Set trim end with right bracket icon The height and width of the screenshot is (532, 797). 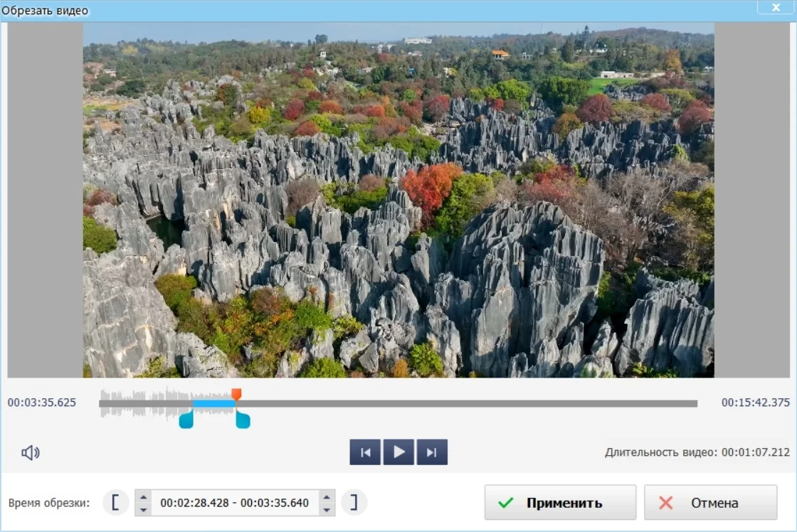(354, 502)
